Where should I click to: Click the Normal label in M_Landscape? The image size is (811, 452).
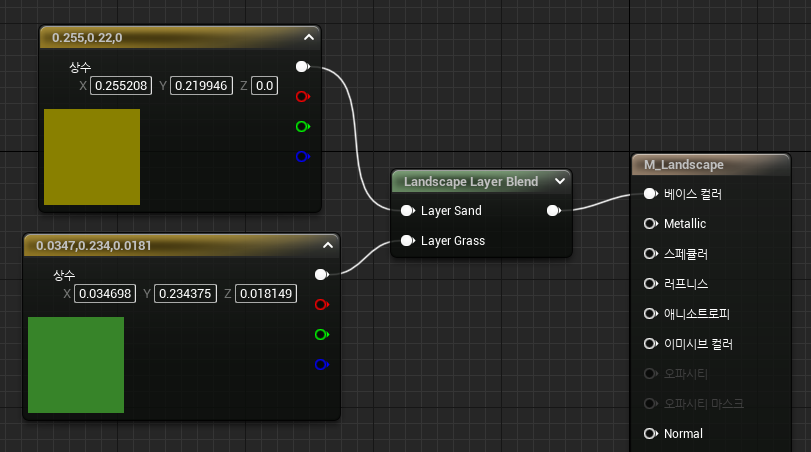[683, 433]
